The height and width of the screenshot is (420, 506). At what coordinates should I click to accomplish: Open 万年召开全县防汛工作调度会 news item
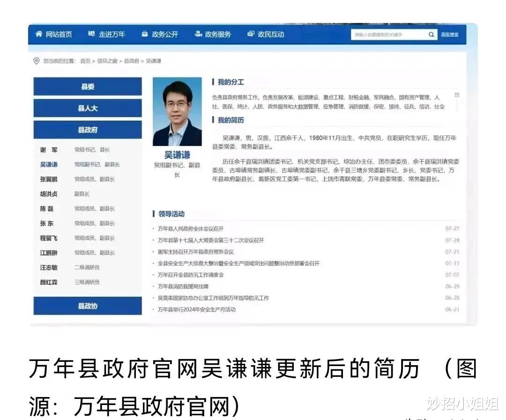[x=190, y=275]
